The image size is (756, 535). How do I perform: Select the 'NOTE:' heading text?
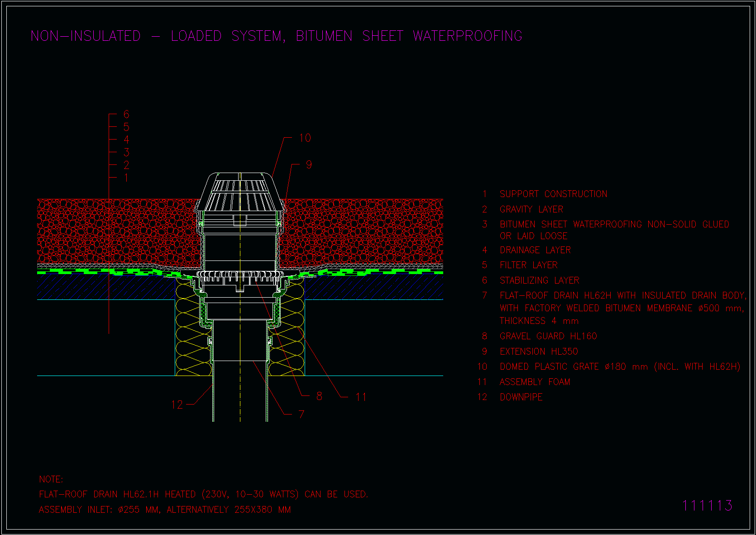click(51, 479)
